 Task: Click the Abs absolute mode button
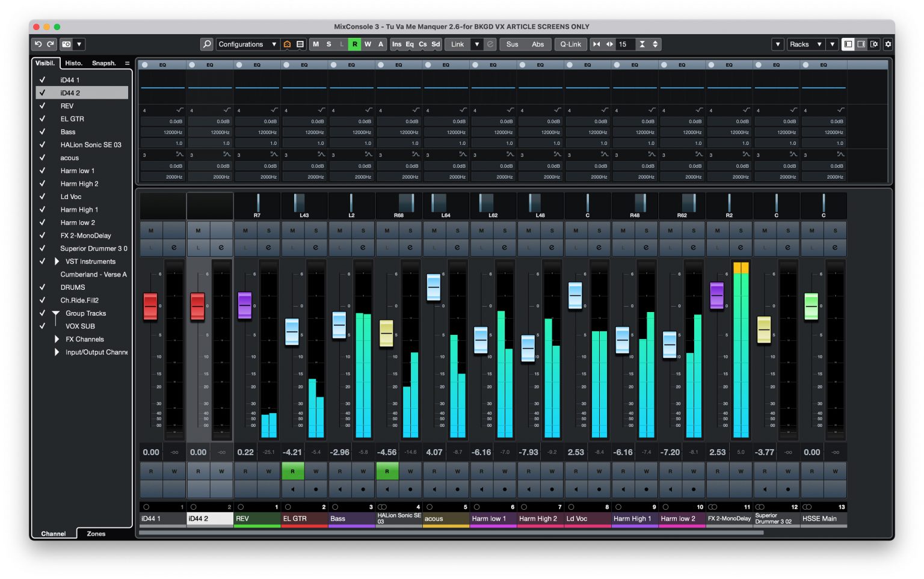click(x=538, y=44)
